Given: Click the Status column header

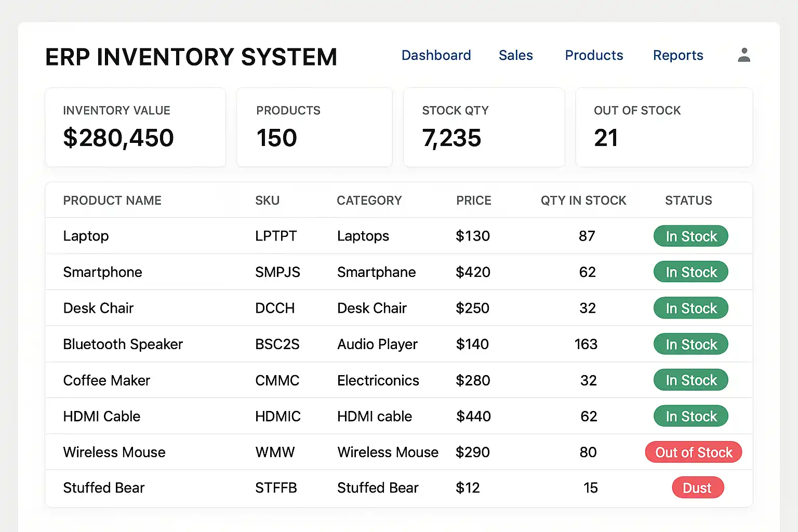Looking at the screenshot, I should pyautogui.click(x=688, y=201).
